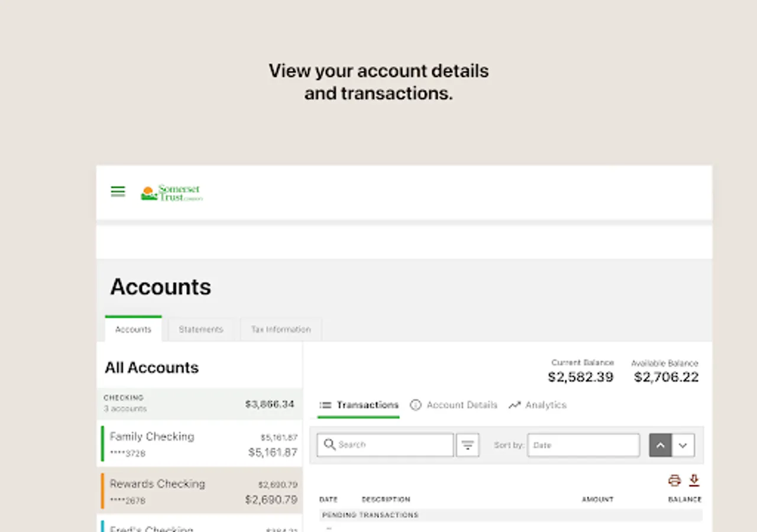Click the transaction Search input field
Screen dimensions: 757x532
pyautogui.click(x=385, y=445)
